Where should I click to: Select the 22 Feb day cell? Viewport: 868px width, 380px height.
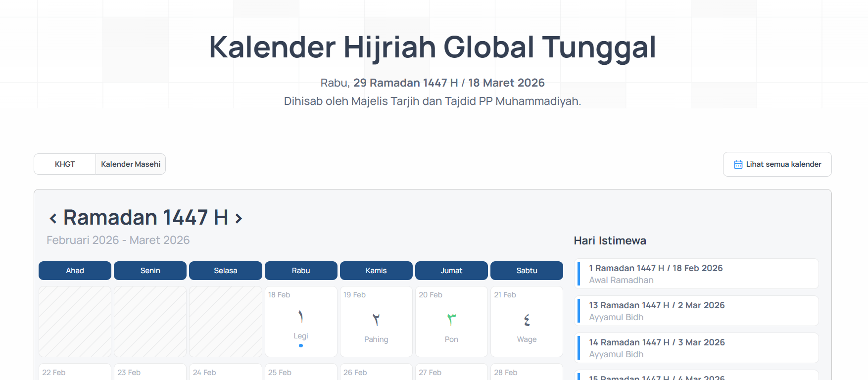click(x=75, y=372)
